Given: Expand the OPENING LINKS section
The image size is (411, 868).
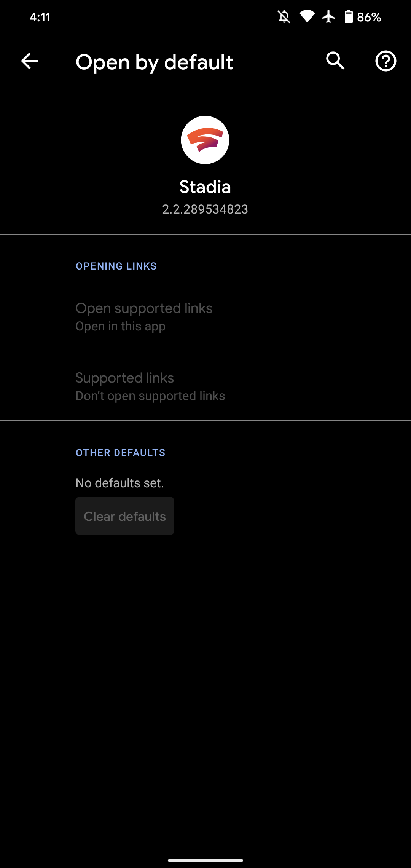Looking at the screenshot, I should point(116,266).
